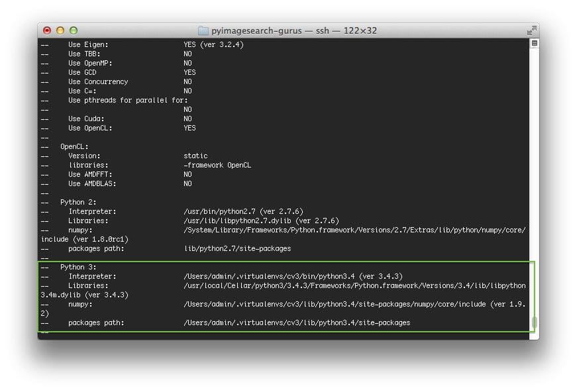Click the Python 3 numpy path with 'numpy/core/include'
The height and width of the screenshot is (392, 577).
(354, 304)
